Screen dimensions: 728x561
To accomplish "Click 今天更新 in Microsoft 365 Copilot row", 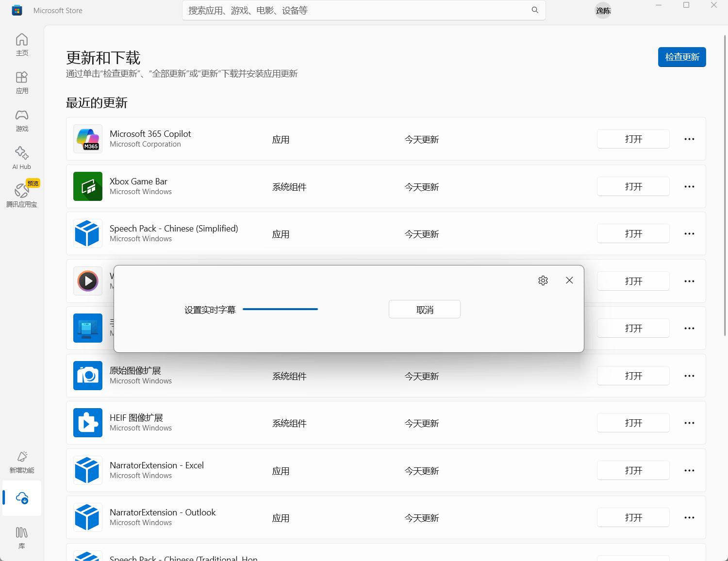I will tap(422, 139).
